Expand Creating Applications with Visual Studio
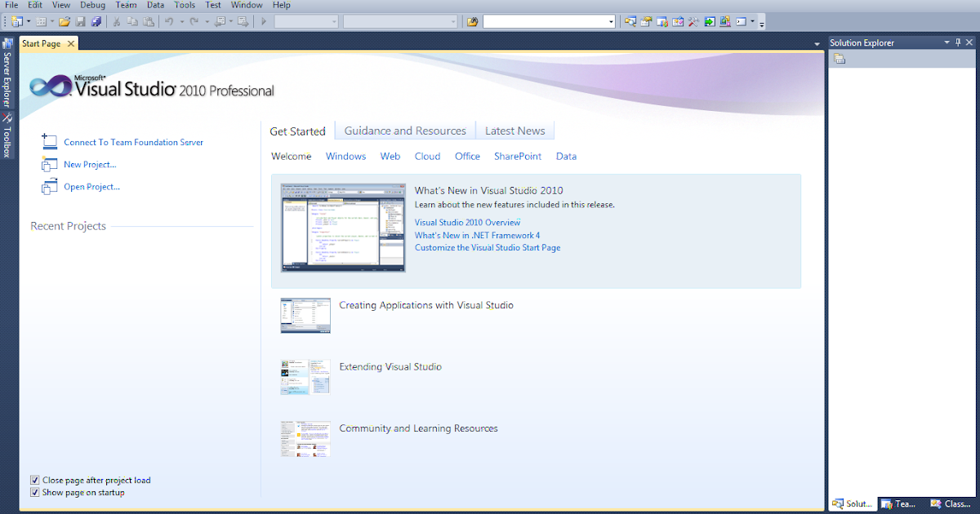 (426, 305)
